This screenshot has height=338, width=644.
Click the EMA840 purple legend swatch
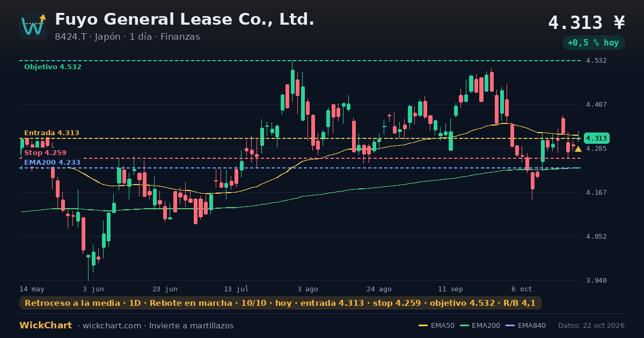coord(510,326)
